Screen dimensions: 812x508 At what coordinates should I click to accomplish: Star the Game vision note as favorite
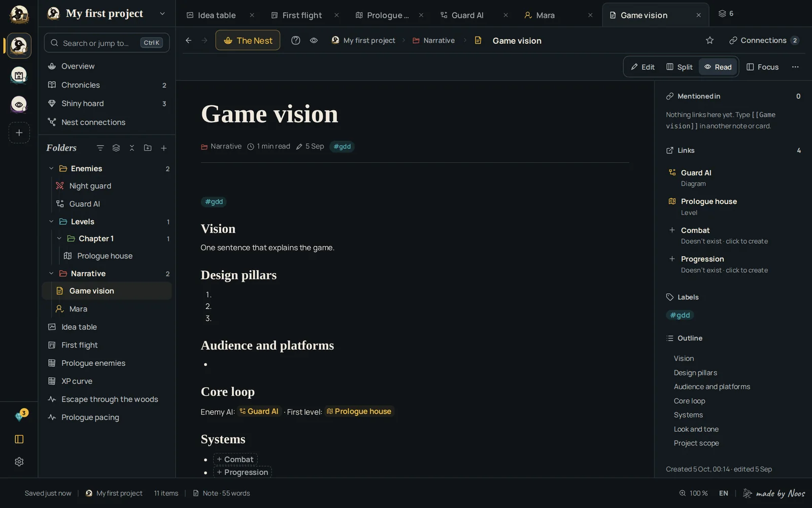[x=709, y=41]
